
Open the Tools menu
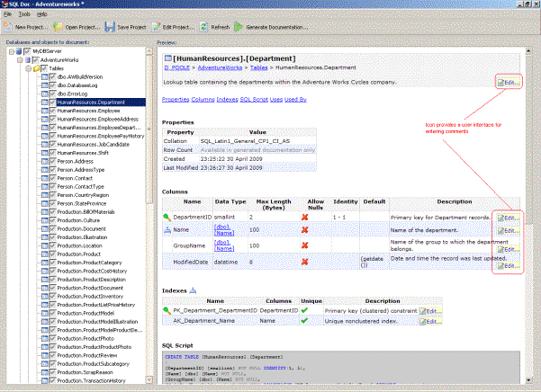pyautogui.click(x=23, y=14)
